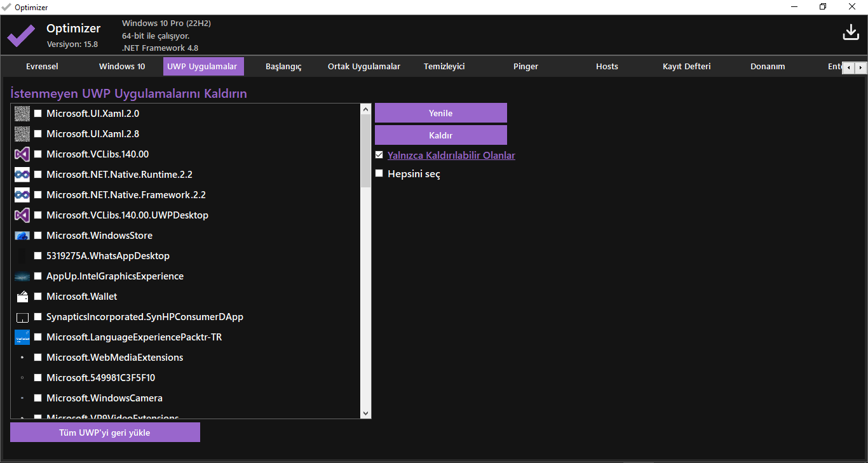Check Microsoft.UI.Xaml.2.8 checkbox
The height and width of the screenshot is (463, 868).
38,134
